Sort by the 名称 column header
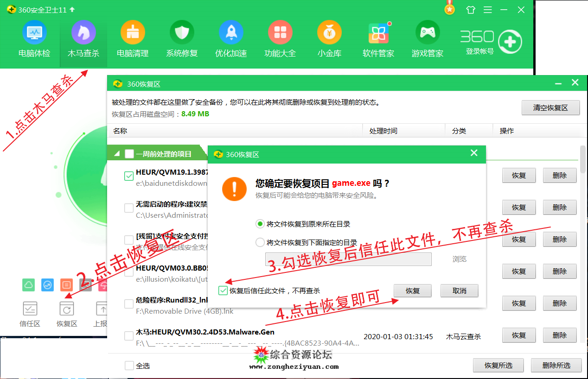This screenshot has height=379, width=588. (x=120, y=131)
